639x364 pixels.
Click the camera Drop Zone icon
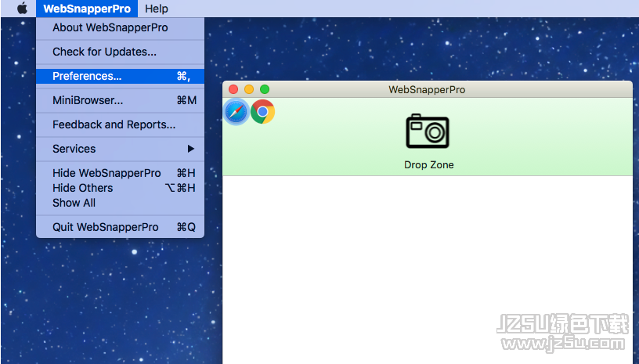click(x=428, y=131)
